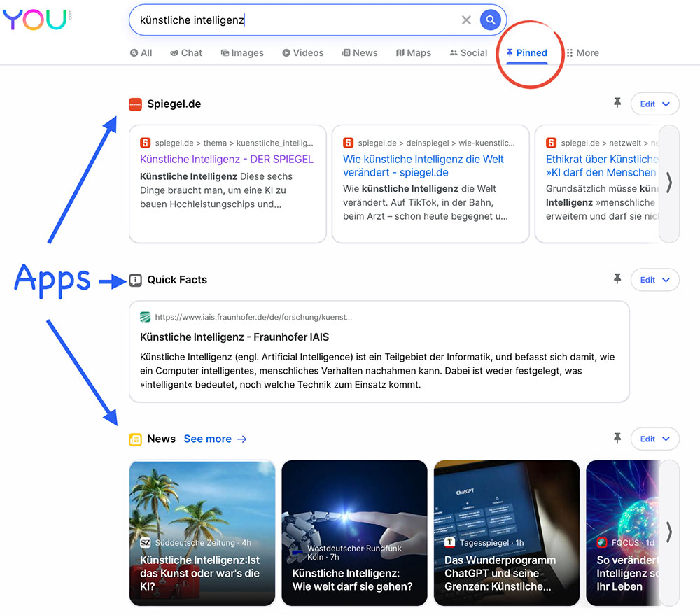This screenshot has height=615, width=700.
Task: Unpin the News app
Action: (x=617, y=438)
